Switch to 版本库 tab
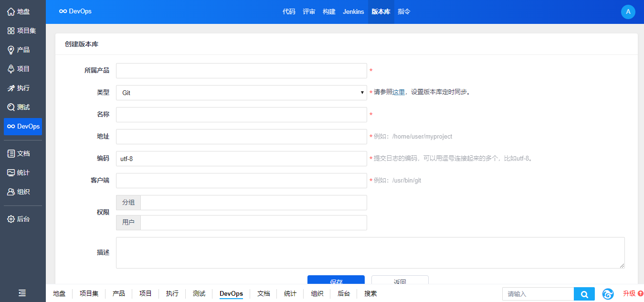 381,11
